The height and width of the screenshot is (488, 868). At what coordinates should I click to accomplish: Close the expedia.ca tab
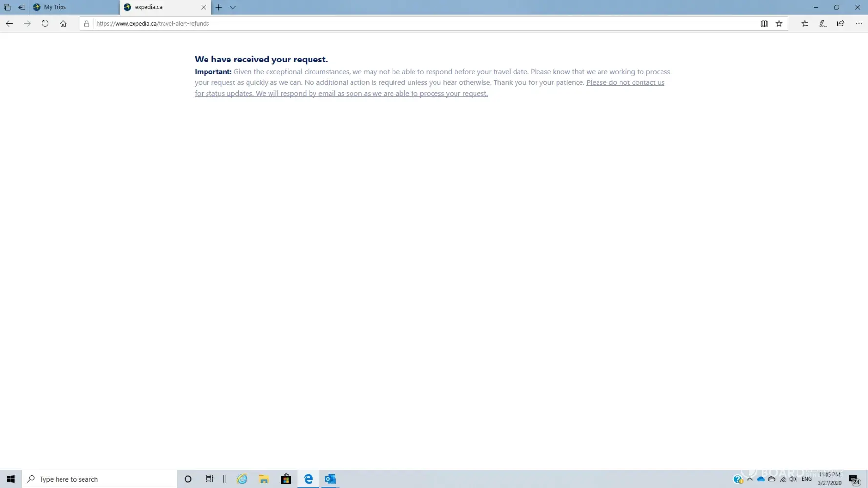click(x=204, y=7)
